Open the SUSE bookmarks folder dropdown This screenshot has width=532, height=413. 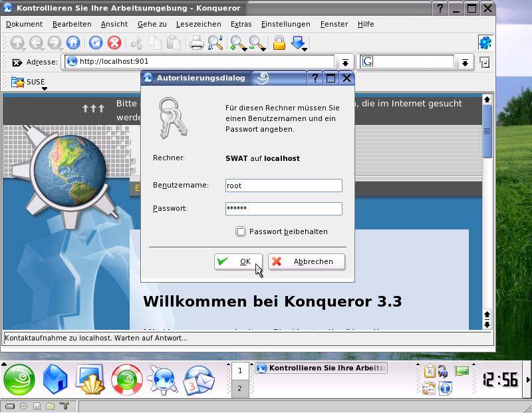coord(28,82)
